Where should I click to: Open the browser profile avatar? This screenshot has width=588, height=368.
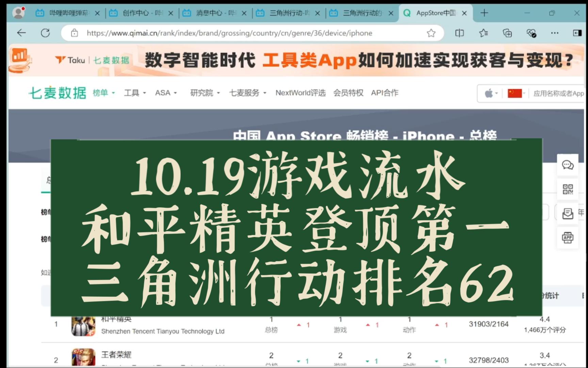coord(18,13)
